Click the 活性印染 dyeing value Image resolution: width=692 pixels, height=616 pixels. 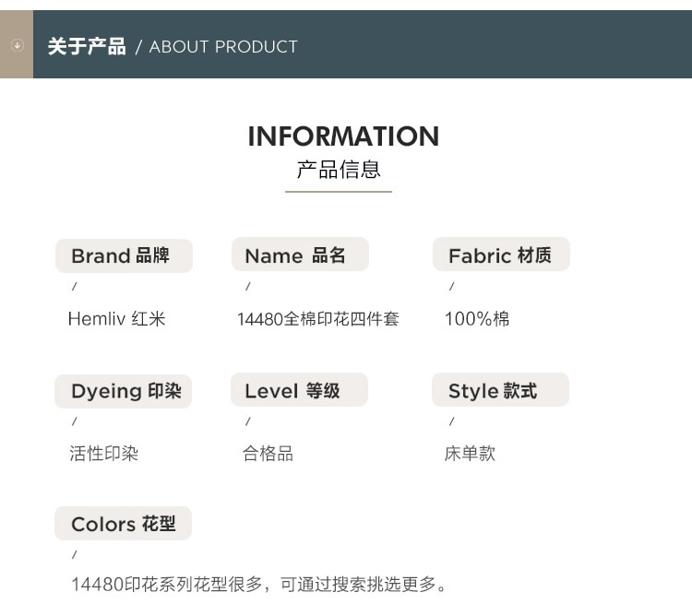(103, 454)
